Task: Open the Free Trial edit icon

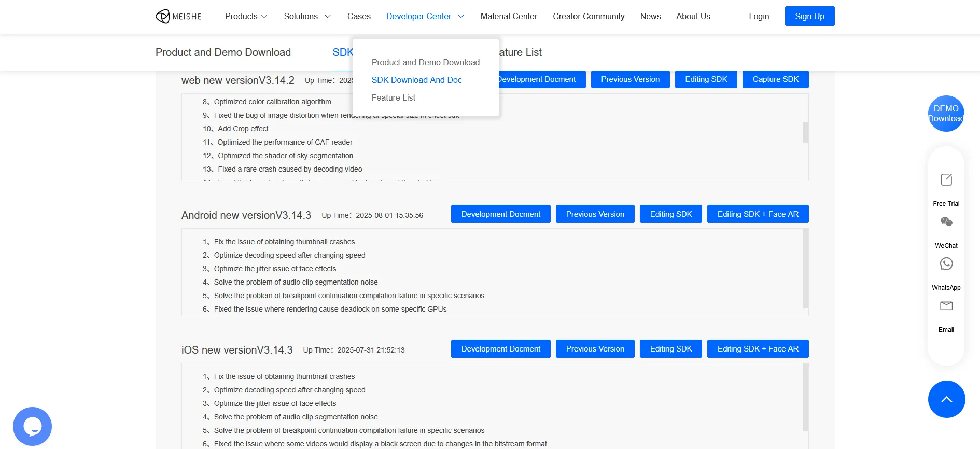Action: coord(946,180)
